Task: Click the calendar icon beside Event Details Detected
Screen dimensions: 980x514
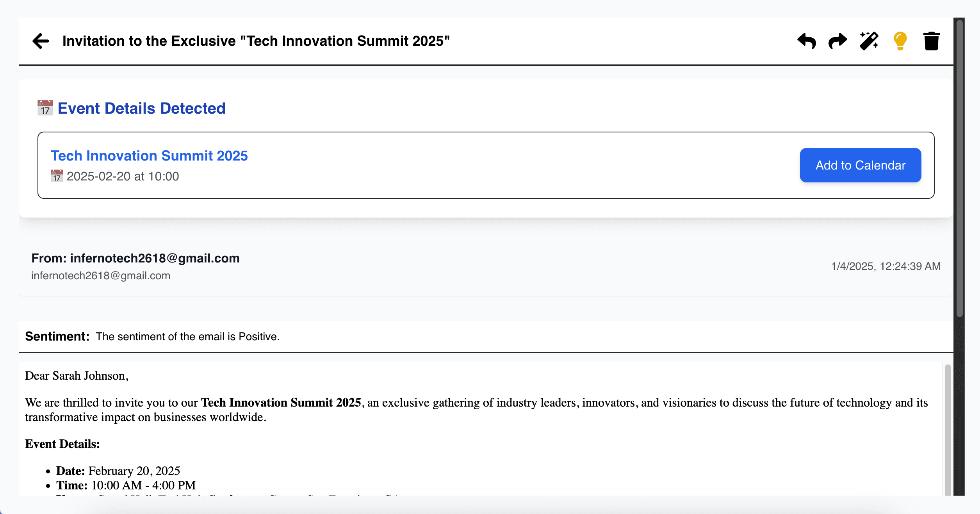Action: tap(45, 108)
